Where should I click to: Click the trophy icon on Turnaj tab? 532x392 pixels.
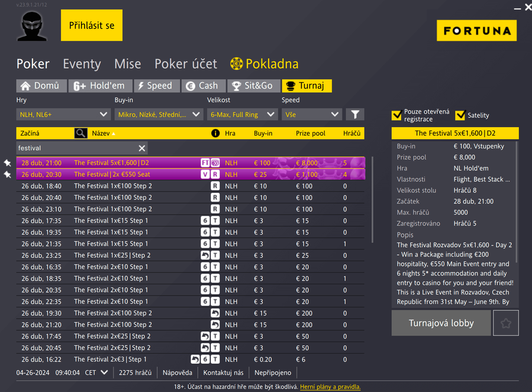(291, 86)
